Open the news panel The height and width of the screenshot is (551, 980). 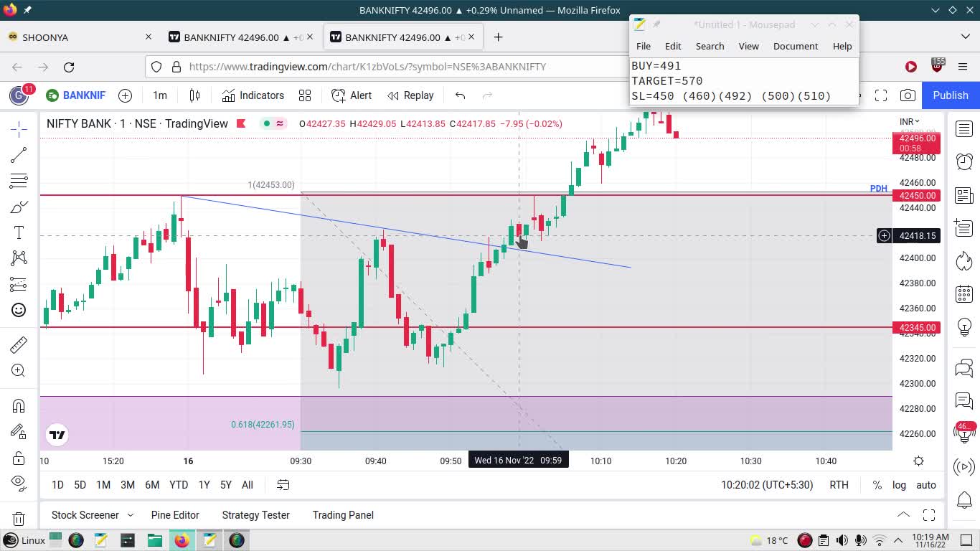coord(964,195)
